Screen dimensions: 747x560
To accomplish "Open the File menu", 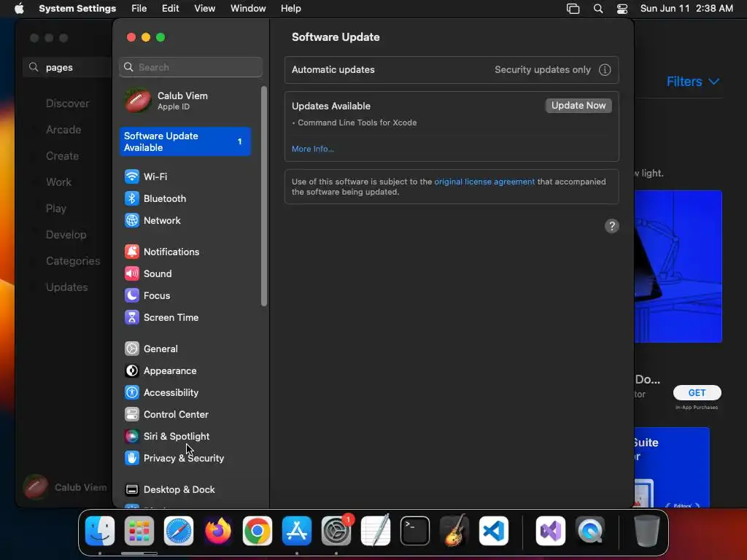I will click(139, 9).
